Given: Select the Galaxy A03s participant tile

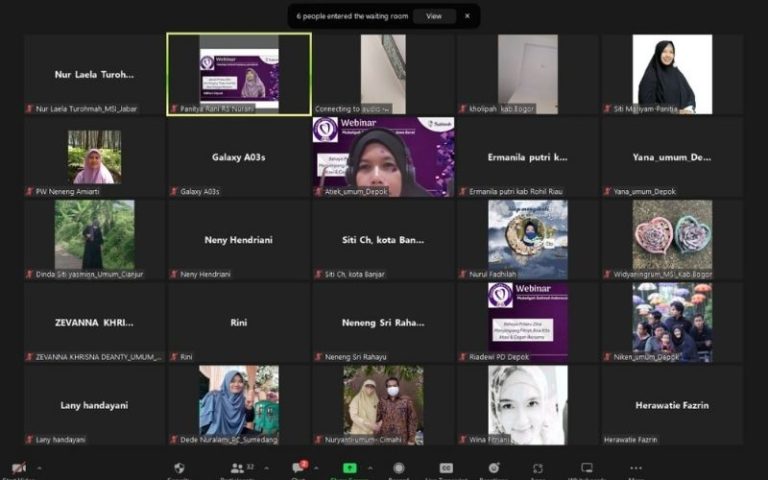Looking at the screenshot, I should tap(239, 157).
